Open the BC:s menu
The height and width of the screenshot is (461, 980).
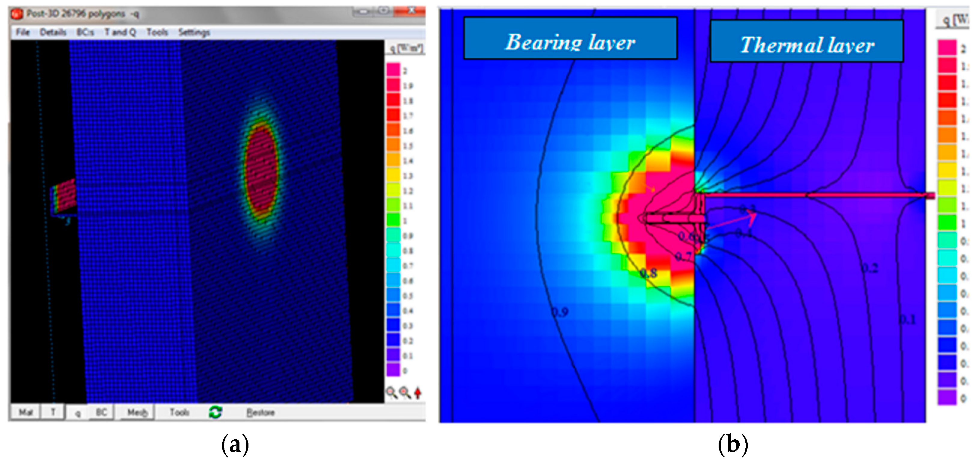(85, 32)
